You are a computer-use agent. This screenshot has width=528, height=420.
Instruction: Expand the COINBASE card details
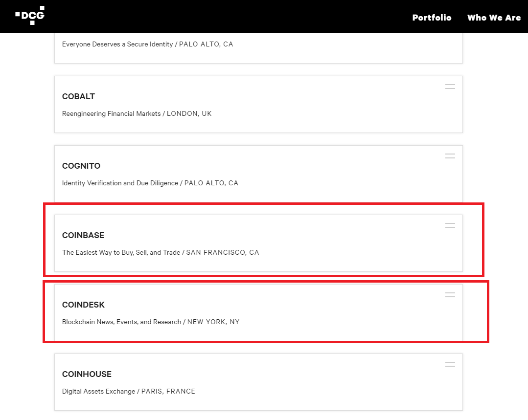[x=450, y=225]
